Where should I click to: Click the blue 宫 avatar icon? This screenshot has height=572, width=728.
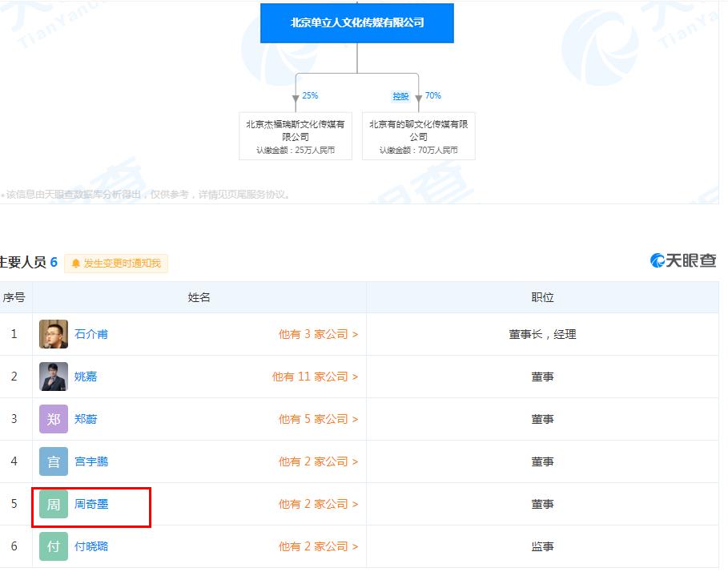coord(54,461)
